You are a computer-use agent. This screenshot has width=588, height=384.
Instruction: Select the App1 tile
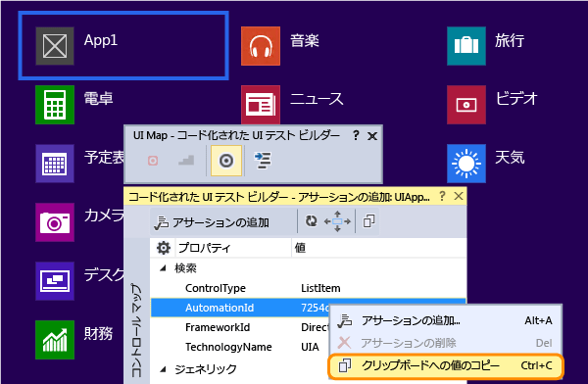[123, 46]
